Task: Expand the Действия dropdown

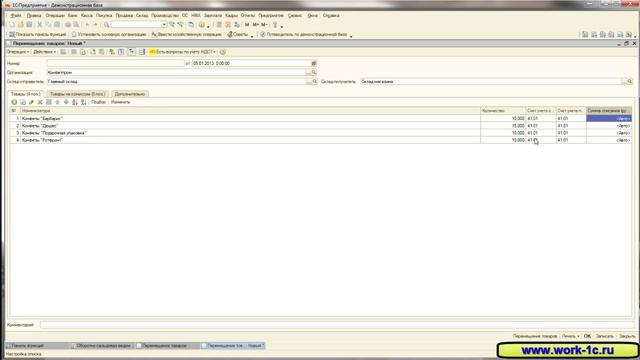Action: 44,52
